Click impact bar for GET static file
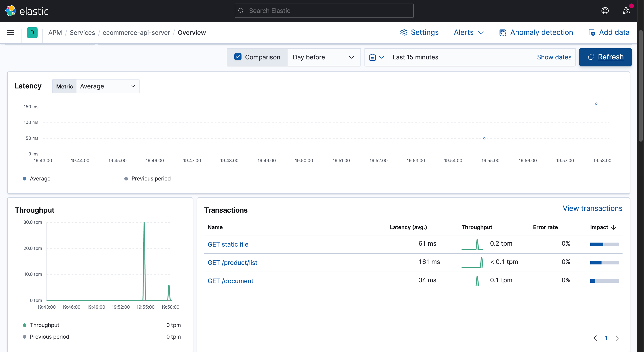The width and height of the screenshot is (644, 352). 604,244
